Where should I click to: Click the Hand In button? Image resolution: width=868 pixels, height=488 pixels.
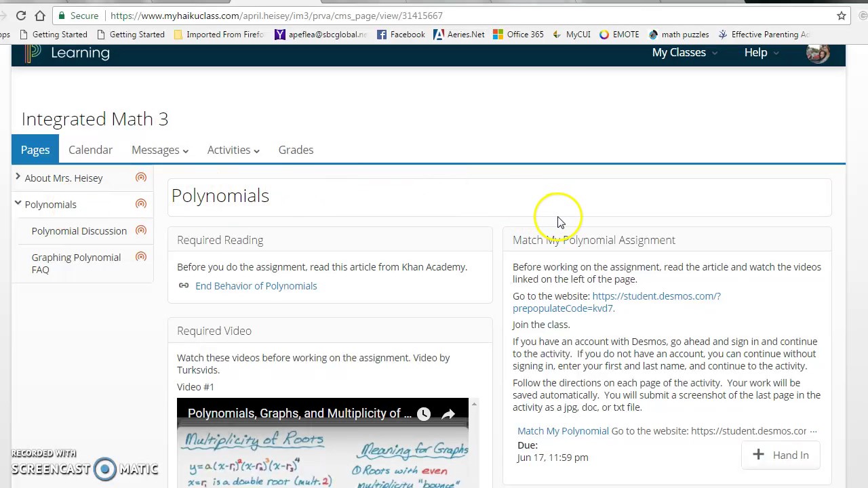(781, 455)
